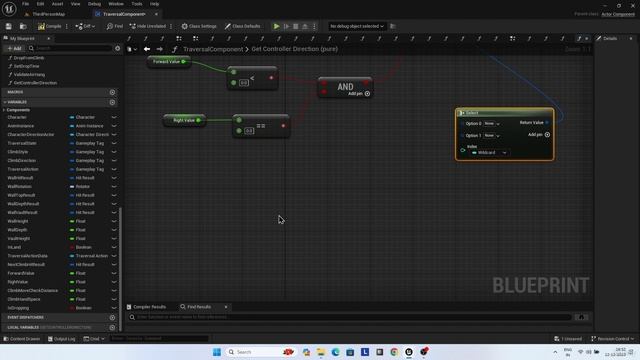Open the Diff dropdown
Screen dimensions: 640x360
[x=85, y=26]
